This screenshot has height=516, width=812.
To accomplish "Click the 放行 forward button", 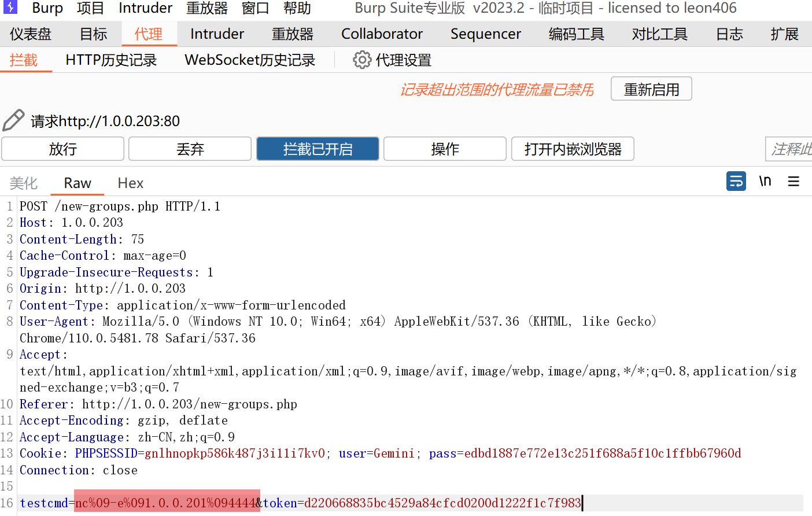I will (x=62, y=149).
